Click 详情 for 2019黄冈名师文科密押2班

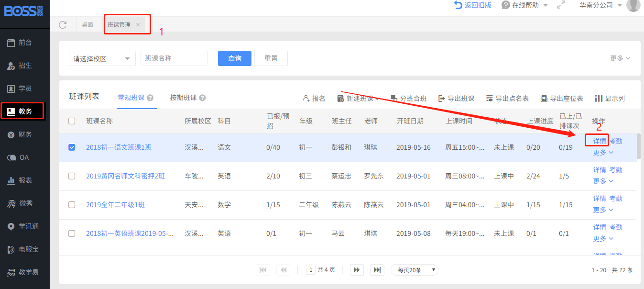tap(600, 170)
